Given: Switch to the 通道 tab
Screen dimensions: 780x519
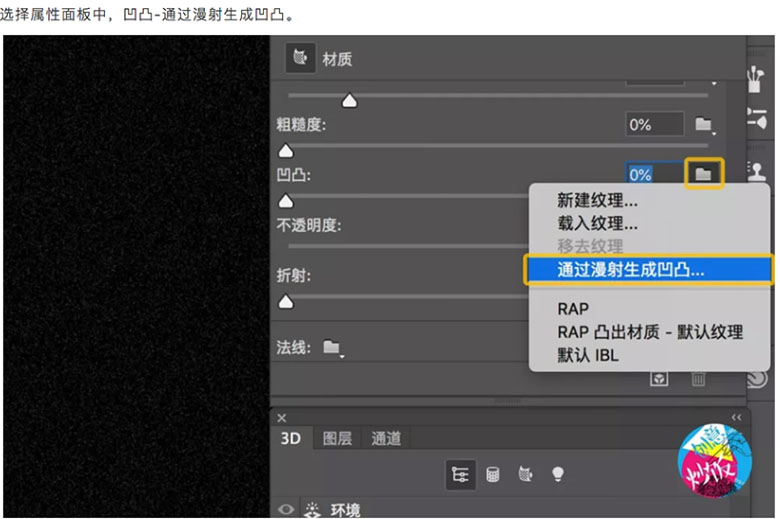Looking at the screenshot, I should click(x=386, y=438).
